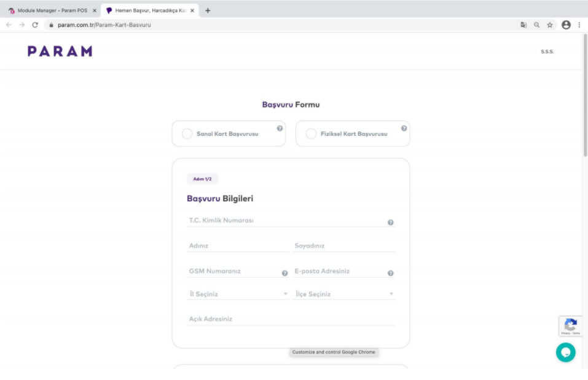Click the Adınız input field
This screenshot has width=588, height=380.
(238, 246)
